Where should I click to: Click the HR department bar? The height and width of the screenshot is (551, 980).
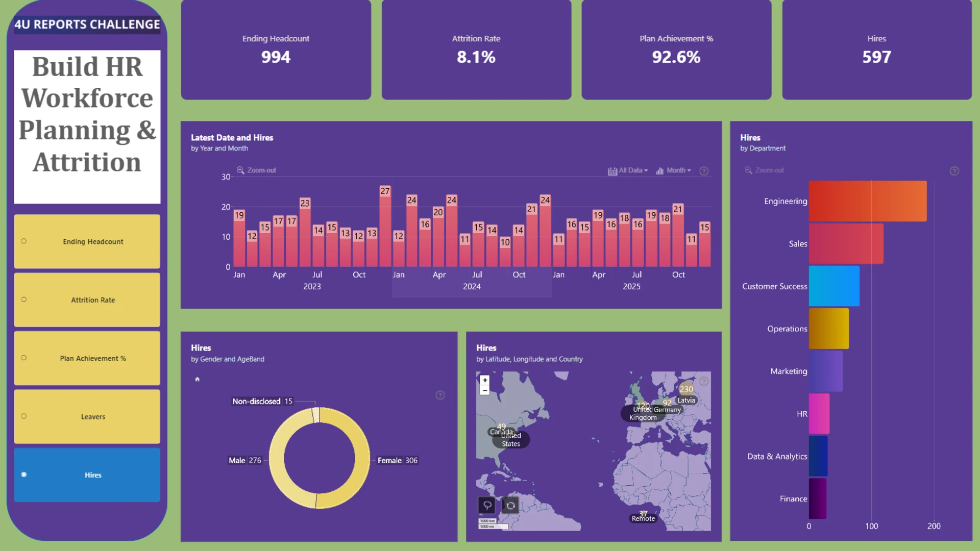(x=819, y=414)
